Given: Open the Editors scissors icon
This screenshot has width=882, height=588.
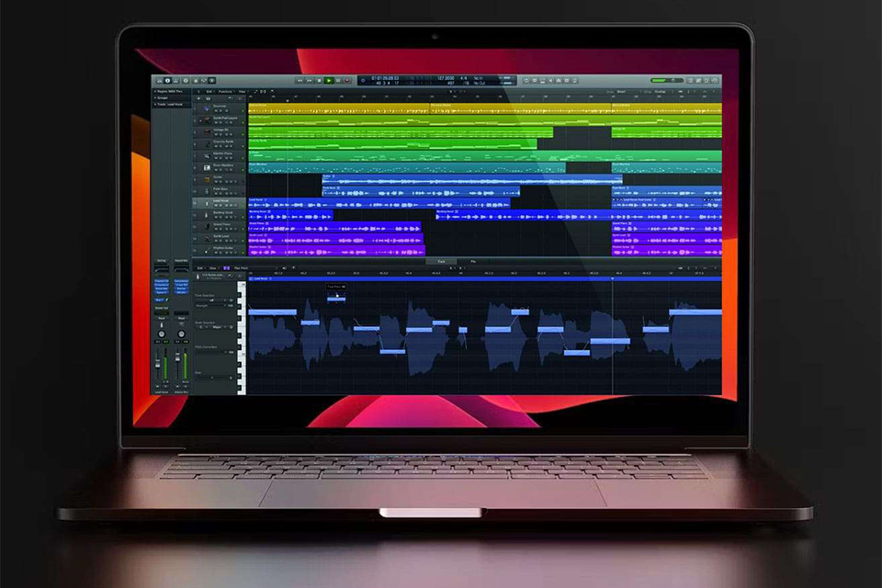Looking at the screenshot, I should (212, 81).
